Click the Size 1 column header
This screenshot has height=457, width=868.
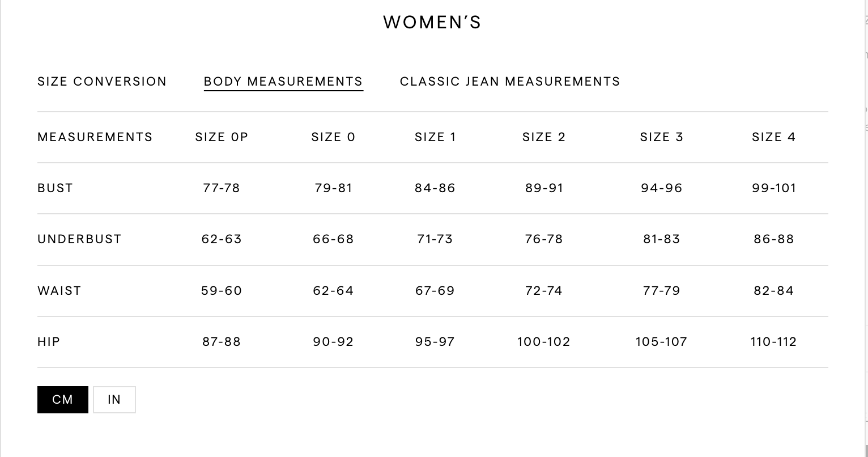point(435,137)
